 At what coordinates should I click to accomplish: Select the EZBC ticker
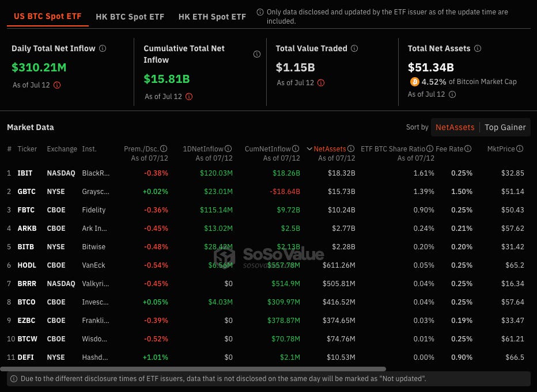pyautogui.click(x=27, y=321)
